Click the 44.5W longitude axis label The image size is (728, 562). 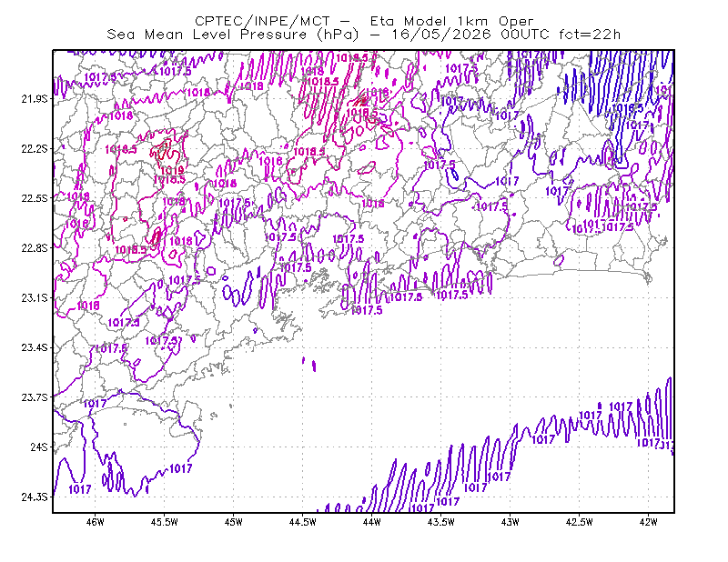303,522
